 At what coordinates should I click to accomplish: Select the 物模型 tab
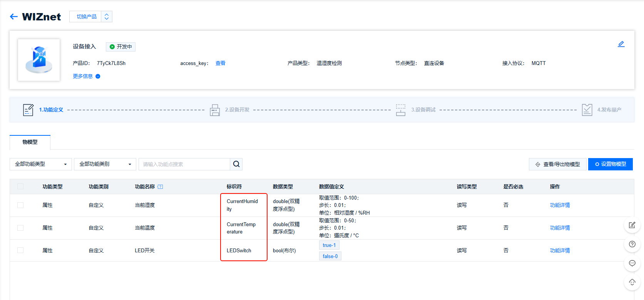(x=30, y=142)
